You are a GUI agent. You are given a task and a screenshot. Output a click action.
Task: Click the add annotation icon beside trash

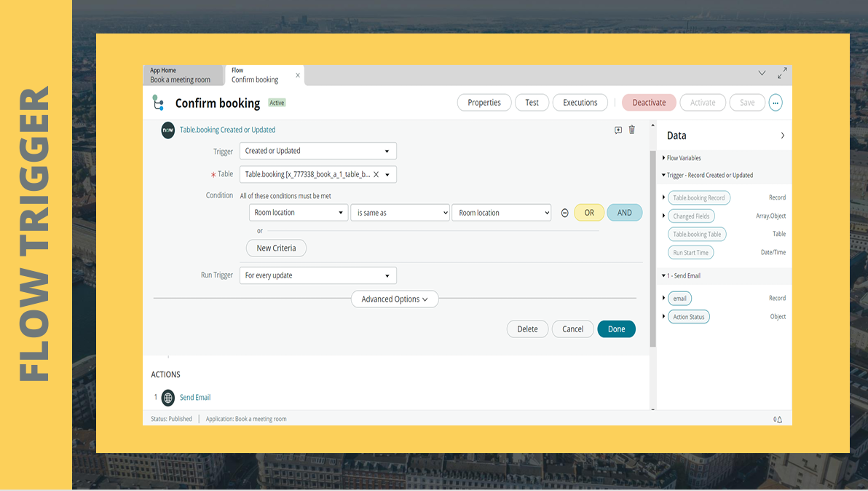(x=618, y=130)
